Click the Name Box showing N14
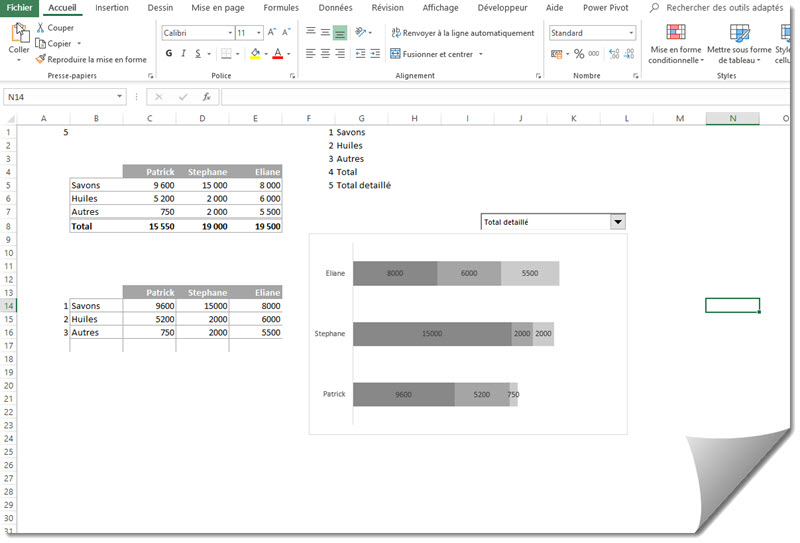800x543 pixels. (x=58, y=97)
